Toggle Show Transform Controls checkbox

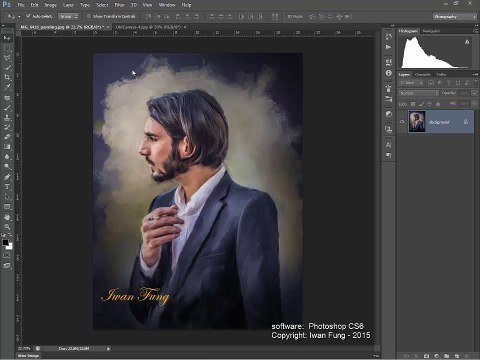[x=89, y=16]
